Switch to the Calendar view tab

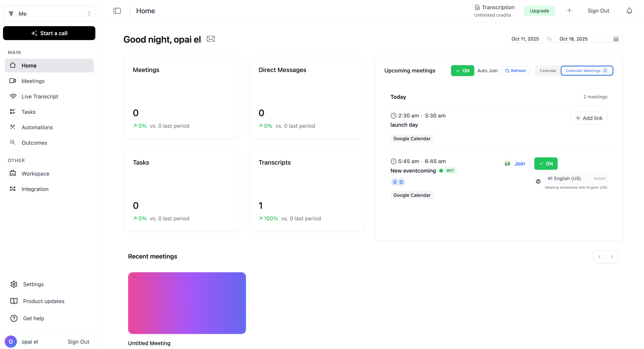pyautogui.click(x=548, y=71)
